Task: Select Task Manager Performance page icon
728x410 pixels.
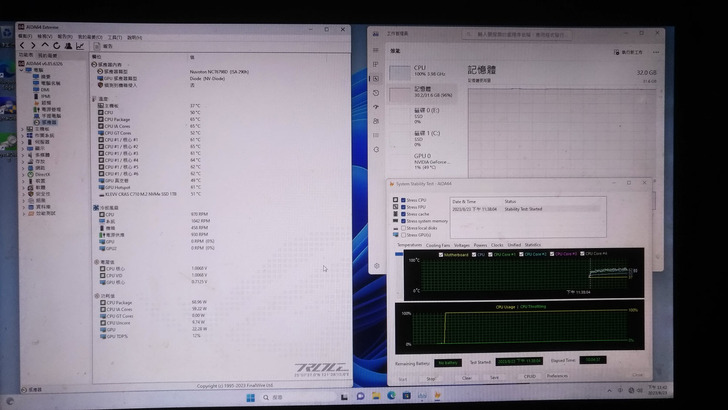Action: click(x=376, y=78)
